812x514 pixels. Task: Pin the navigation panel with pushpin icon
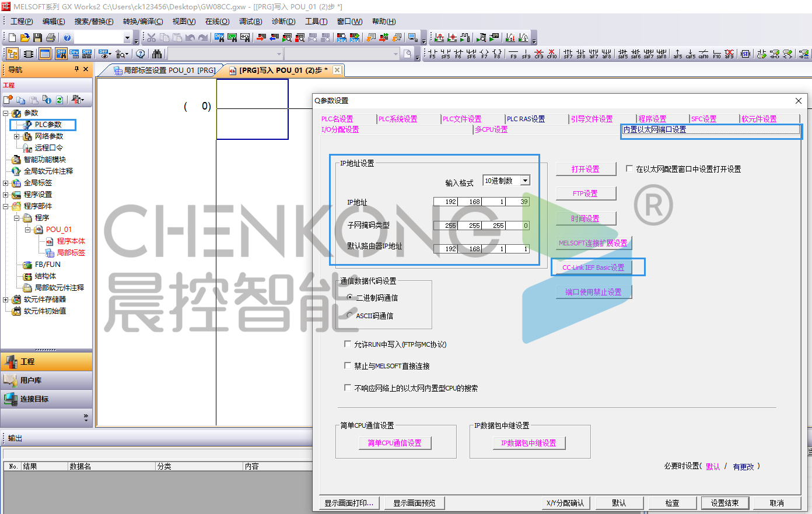click(76, 69)
